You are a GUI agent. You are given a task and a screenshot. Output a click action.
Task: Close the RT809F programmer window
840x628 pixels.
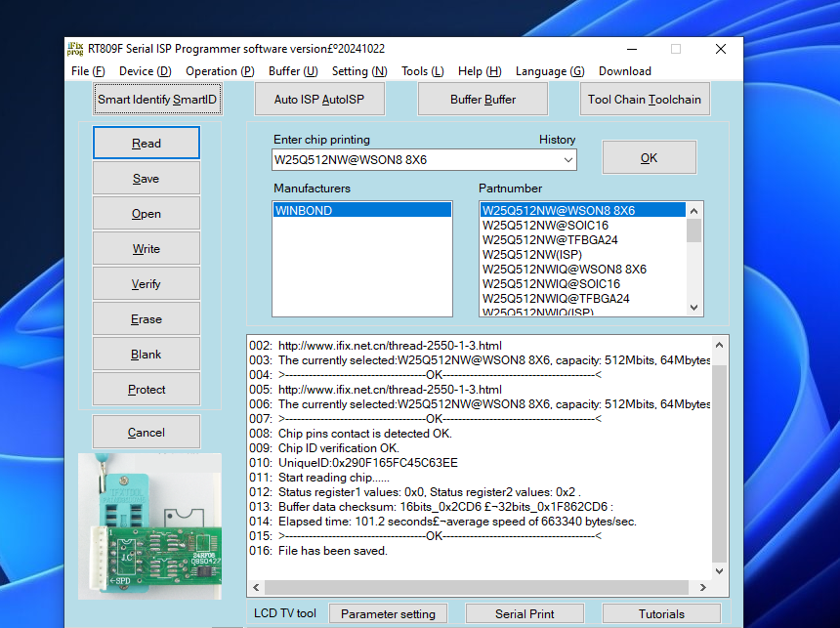721,49
